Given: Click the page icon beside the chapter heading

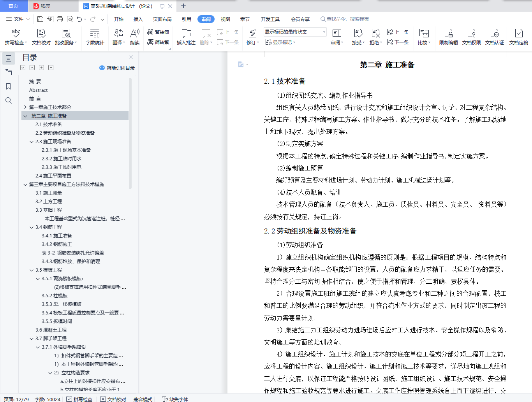Looking at the screenshot, I should point(241,64).
